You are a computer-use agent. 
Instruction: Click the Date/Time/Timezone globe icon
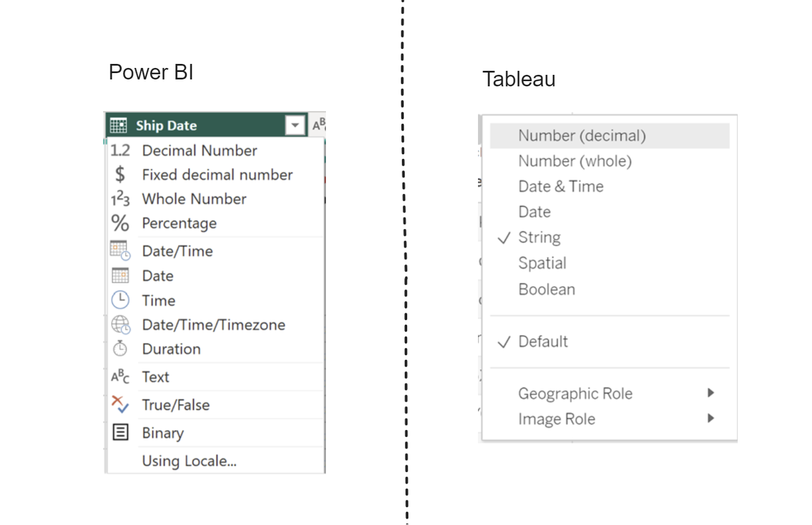(x=120, y=325)
